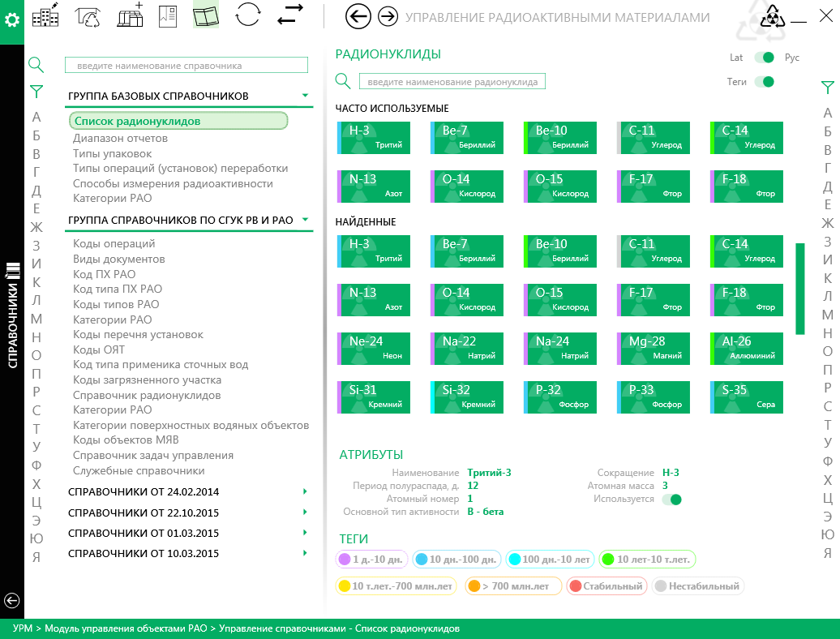The height and width of the screenshot is (639, 840).
Task: Jump to letter К in left alphabet index
Action: point(36,281)
